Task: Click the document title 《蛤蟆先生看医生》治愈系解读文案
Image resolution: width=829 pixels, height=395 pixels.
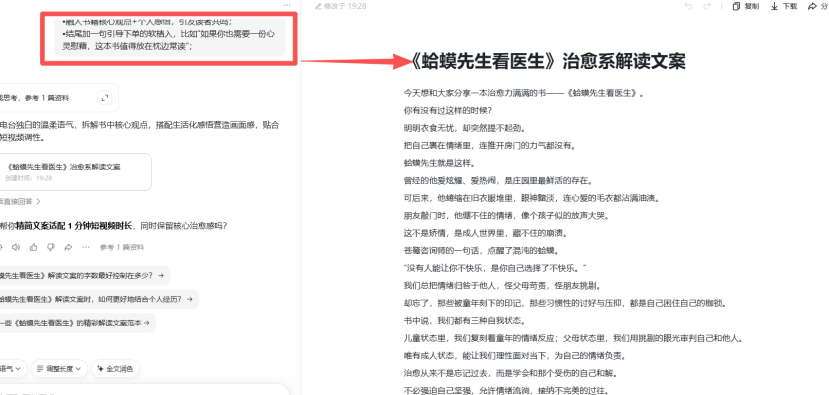Action: pos(547,61)
